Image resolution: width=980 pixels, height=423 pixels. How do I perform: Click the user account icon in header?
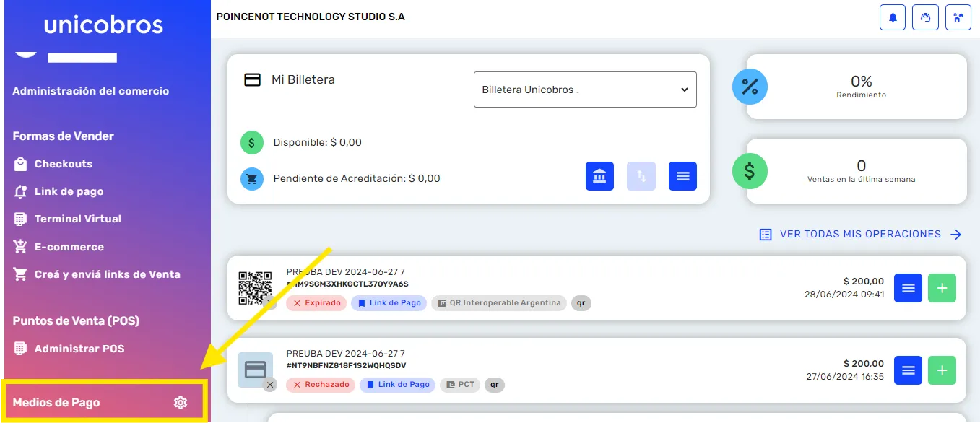coord(958,17)
